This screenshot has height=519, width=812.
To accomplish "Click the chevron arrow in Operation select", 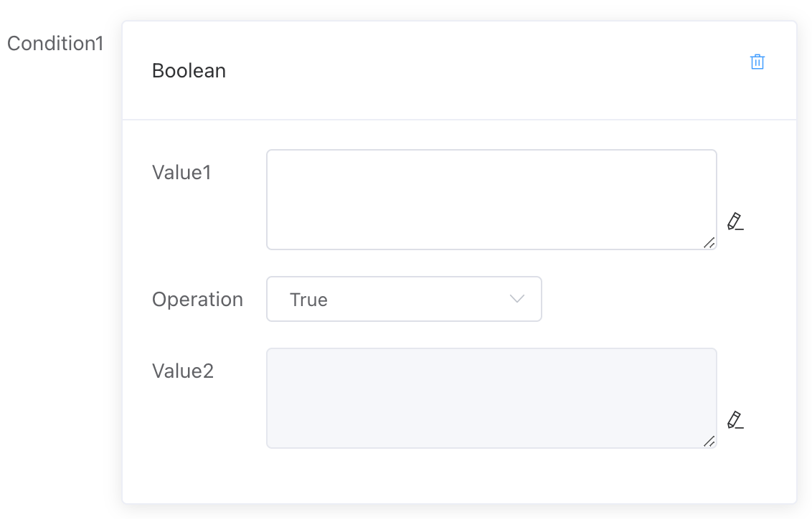I will (x=516, y=299).
